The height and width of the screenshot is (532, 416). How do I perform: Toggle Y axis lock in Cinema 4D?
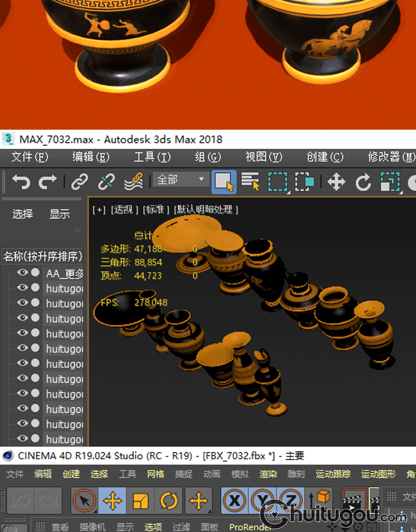click(x=262, y=502)
